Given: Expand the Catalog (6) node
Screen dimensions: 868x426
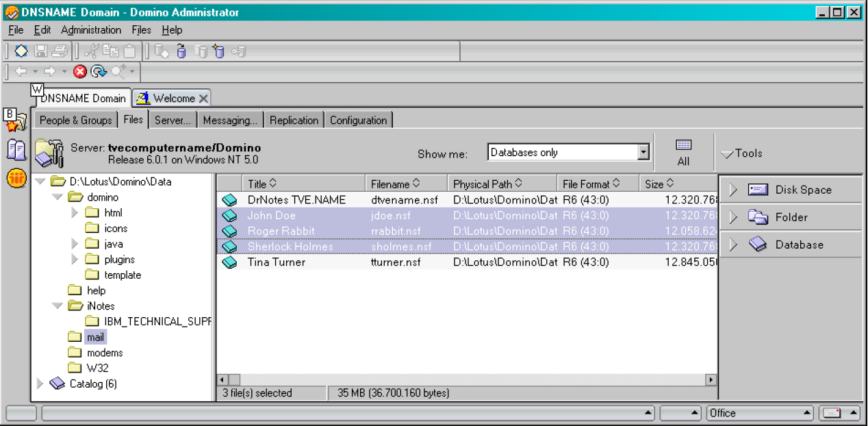Looking at the screenshot, I should click(40, 384).
